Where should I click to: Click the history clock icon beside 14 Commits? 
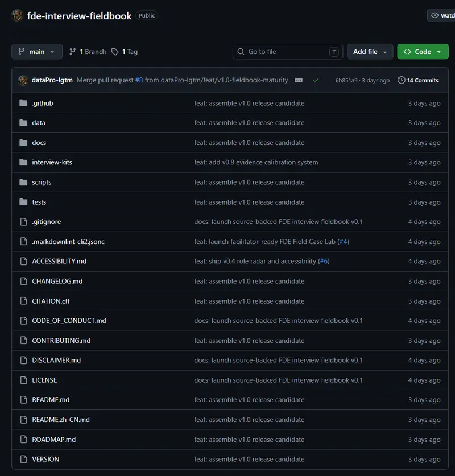[402, 80]
